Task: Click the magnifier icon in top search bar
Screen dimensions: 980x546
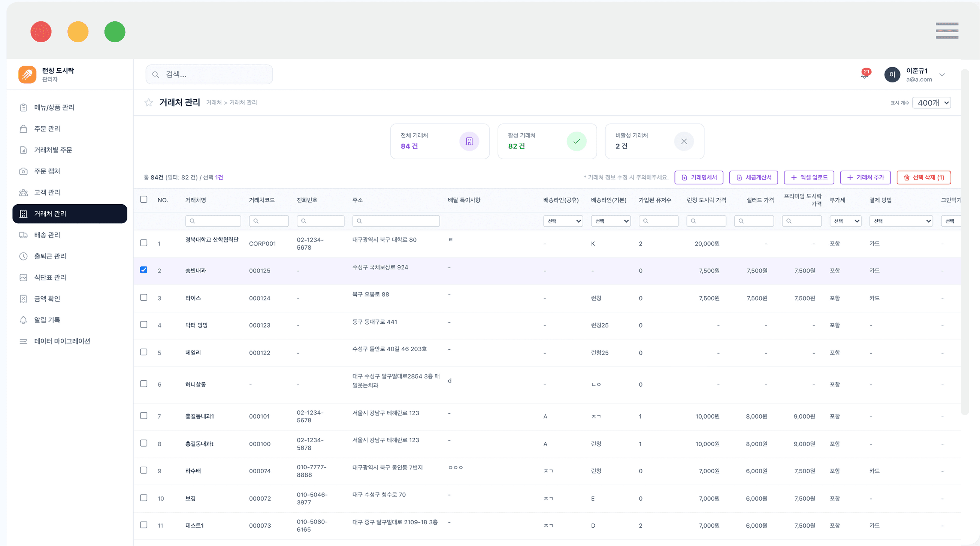Action: coord(155,75)
